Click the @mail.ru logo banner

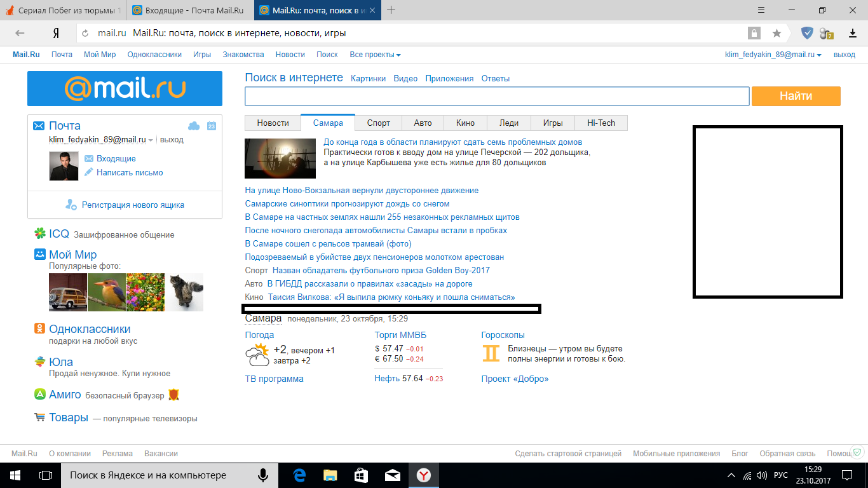(x=125, y=88)
